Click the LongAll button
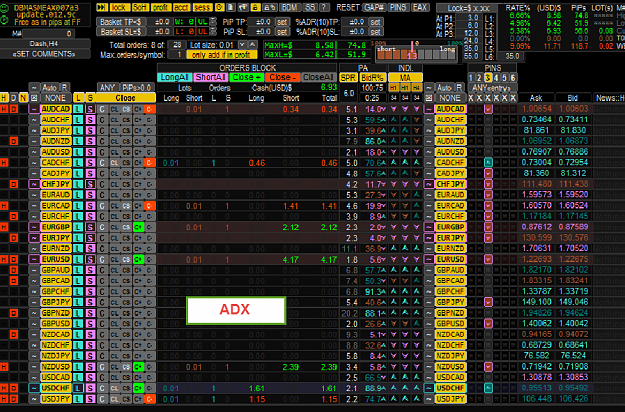 175,77
